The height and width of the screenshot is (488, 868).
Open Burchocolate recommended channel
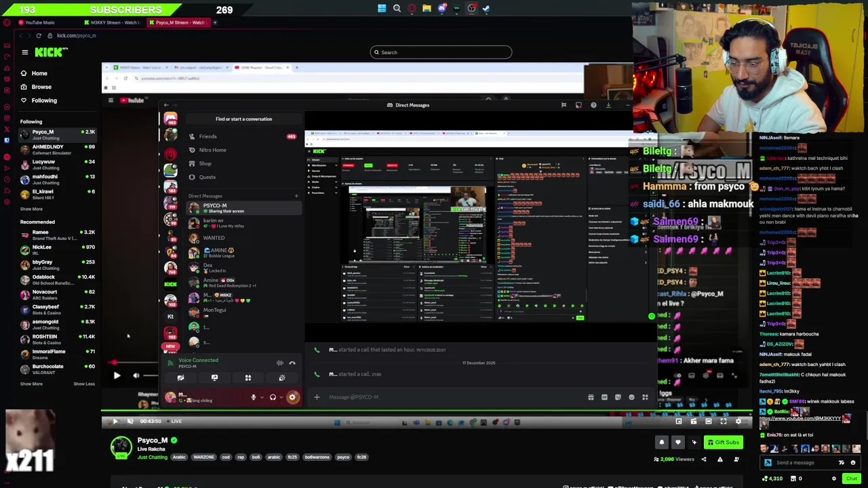pos(58,369)
